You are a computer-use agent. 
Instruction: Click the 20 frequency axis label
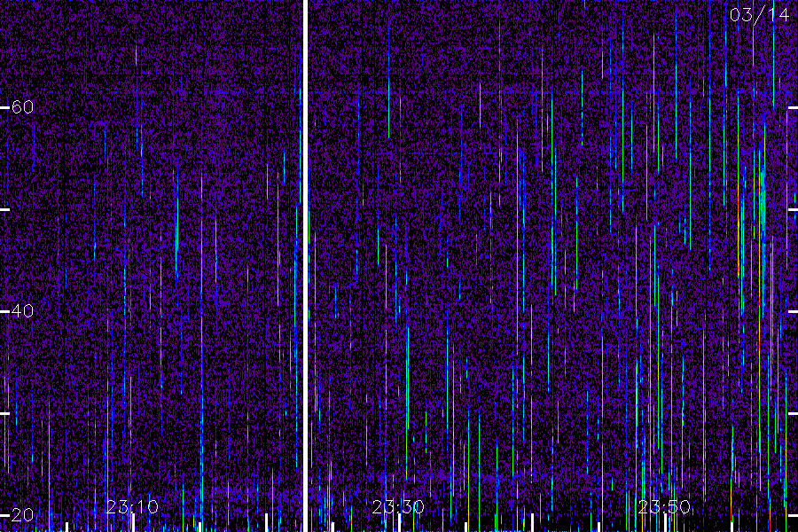point(22,514)
